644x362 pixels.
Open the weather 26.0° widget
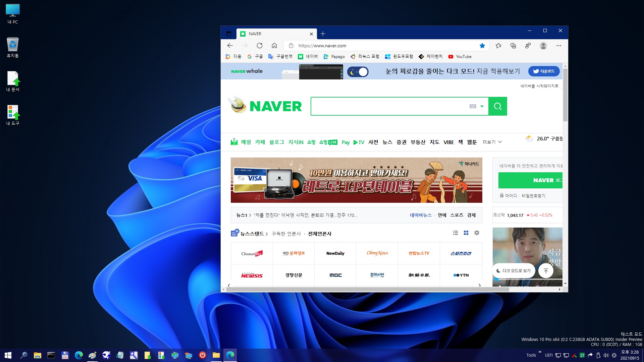tap(544, 138)
